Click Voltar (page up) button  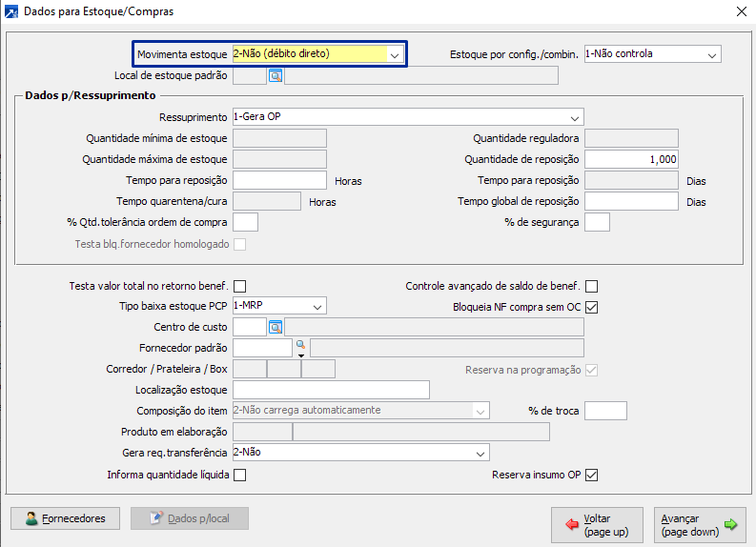[x=597, y=524]
